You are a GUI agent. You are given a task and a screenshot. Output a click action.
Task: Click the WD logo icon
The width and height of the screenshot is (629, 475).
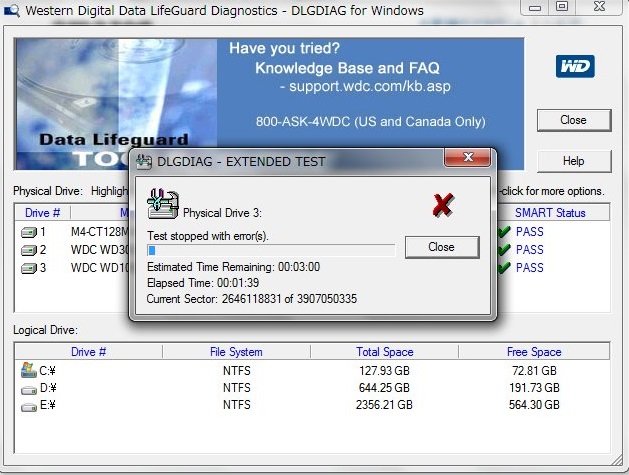click(575, 66)
